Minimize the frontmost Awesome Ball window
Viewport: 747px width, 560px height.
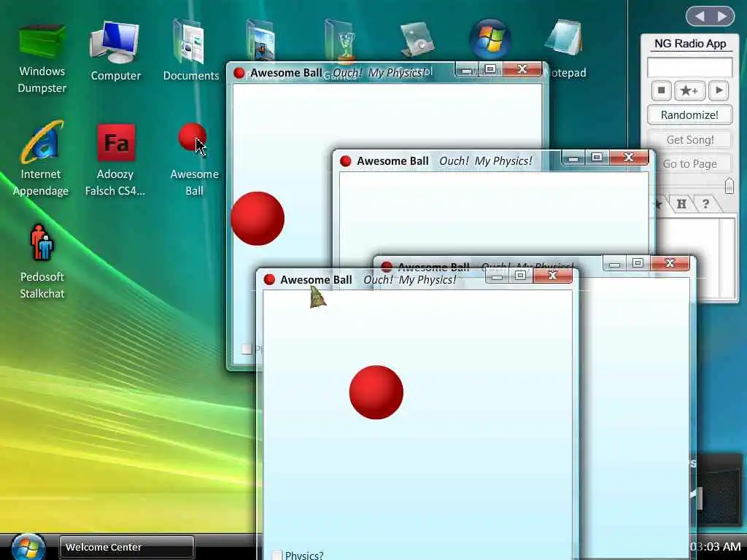497,276
